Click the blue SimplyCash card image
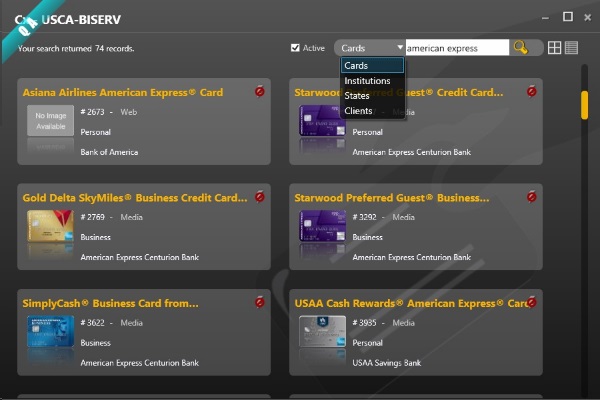 tap(51, 331)
